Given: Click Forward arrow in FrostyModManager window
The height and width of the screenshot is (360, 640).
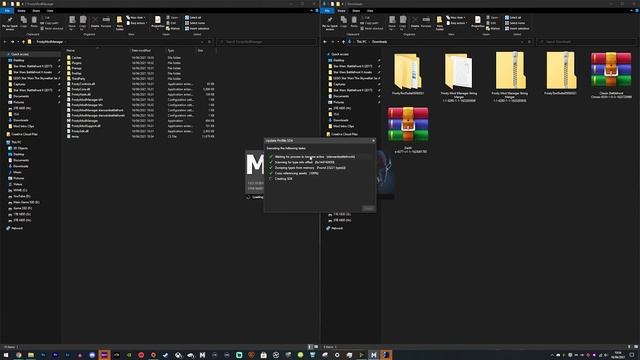Looking at the screenshot, I should (x=12, y=42).
